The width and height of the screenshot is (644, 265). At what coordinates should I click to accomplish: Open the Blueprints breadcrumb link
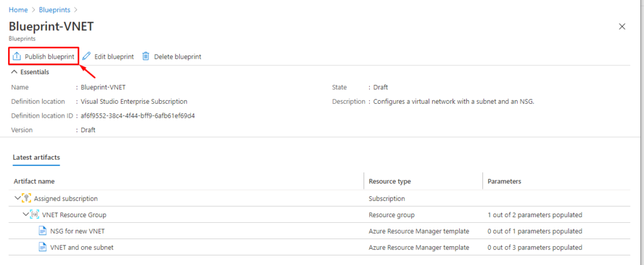tap(55, 9)
